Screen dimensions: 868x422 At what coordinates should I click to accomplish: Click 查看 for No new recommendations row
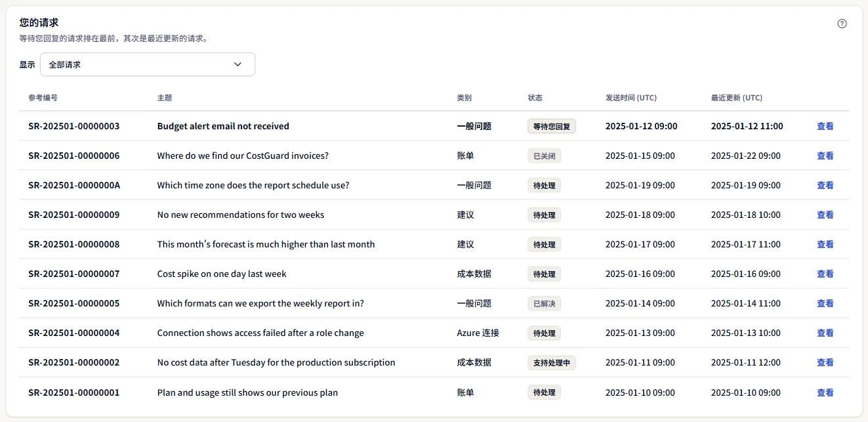coord(825,215)
